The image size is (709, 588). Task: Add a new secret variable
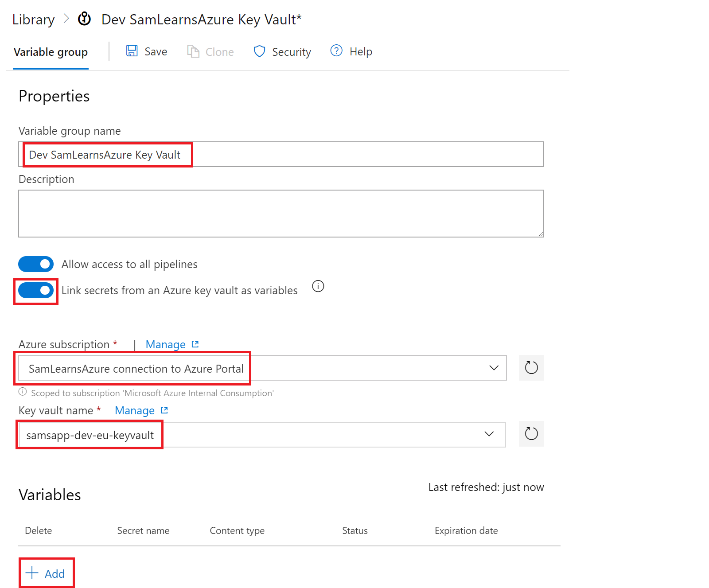tap(46, 573)
